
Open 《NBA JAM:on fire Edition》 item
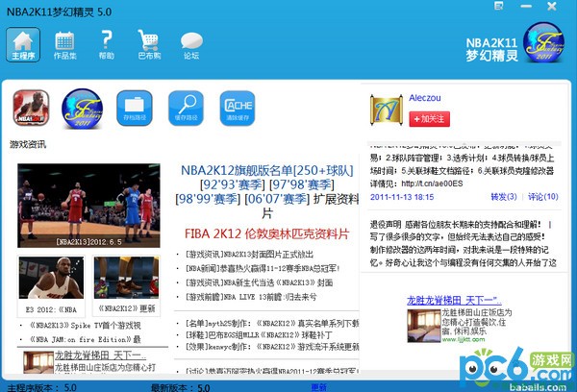pyautogui.click(x=85, y=339)
